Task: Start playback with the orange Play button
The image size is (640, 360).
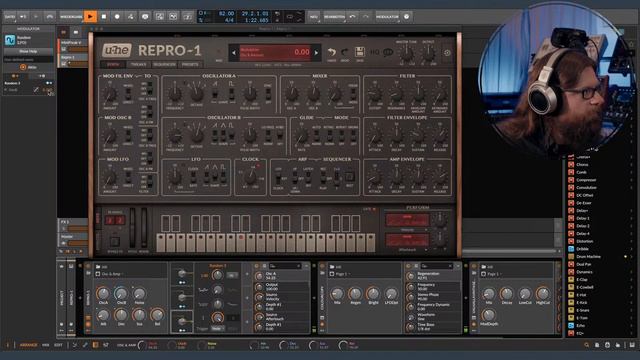Action: (90, 17)
